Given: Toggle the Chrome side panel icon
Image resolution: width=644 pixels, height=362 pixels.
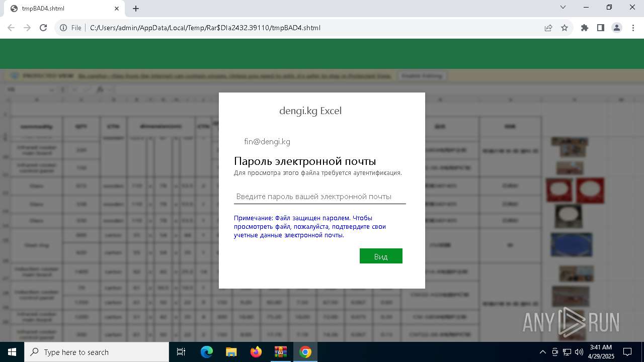Looking at the screenshot, I should [x=601, y=28].
